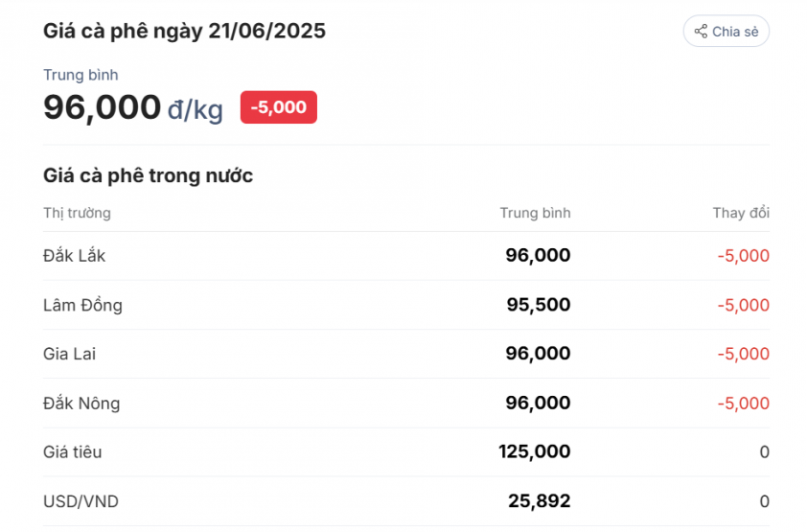The image size is (807, 532).
Task: Select the Đắk Lắk market row label
Action: 75,256
